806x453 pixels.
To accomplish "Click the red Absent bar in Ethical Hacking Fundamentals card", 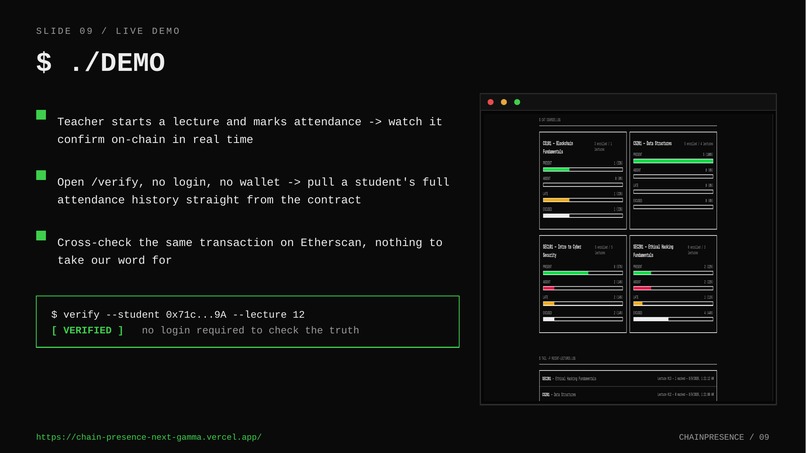I will coord(673,288).
